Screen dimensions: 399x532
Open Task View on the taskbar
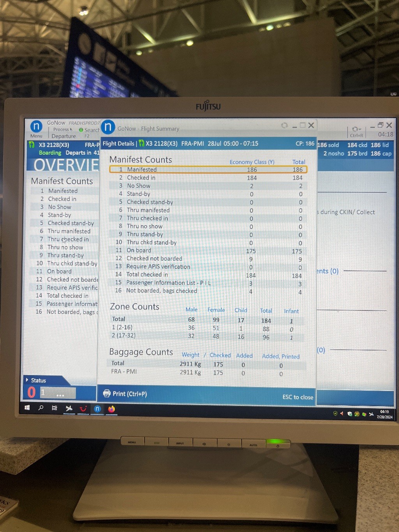coord(55,408)
